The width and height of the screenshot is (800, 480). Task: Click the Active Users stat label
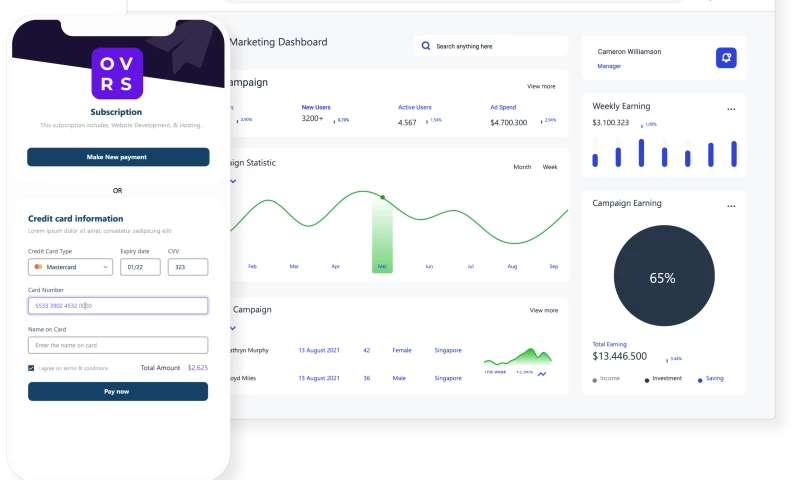(415, 107)
